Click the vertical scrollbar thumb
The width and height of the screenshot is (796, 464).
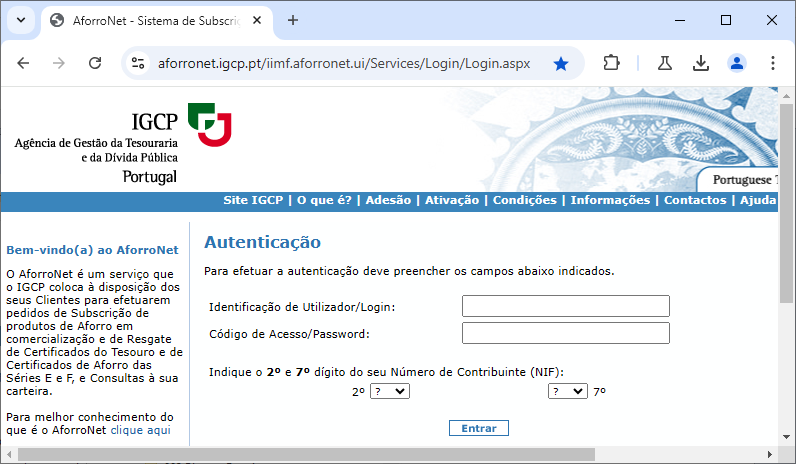786,203
